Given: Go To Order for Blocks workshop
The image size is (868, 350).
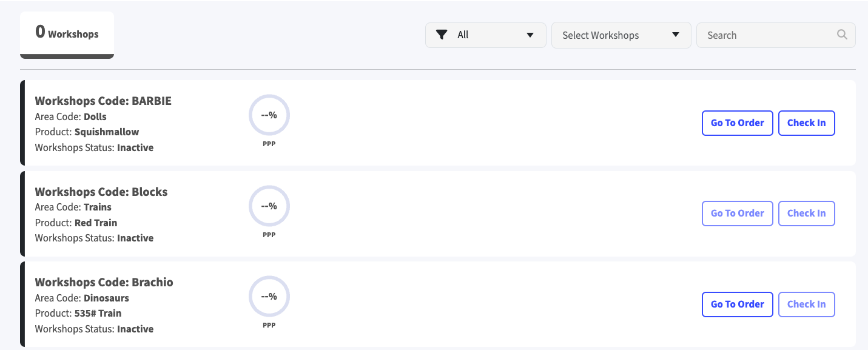Looking at the screenshot, I should [x=738, y=214].
